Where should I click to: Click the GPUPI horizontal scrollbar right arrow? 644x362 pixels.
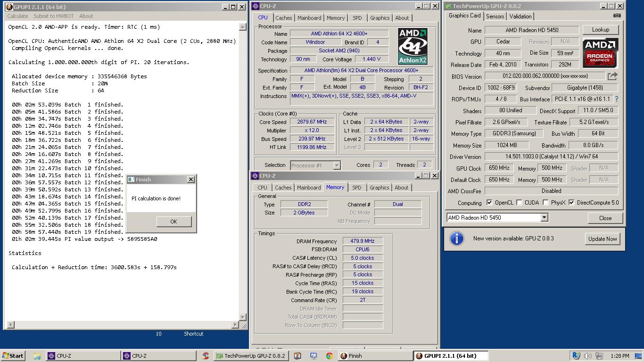pyautogui.click(x=236, y=325)
